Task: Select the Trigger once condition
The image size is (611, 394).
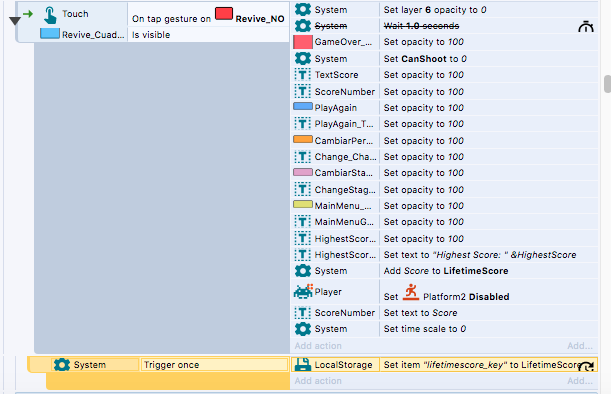Action: click(x=214, y=365)
